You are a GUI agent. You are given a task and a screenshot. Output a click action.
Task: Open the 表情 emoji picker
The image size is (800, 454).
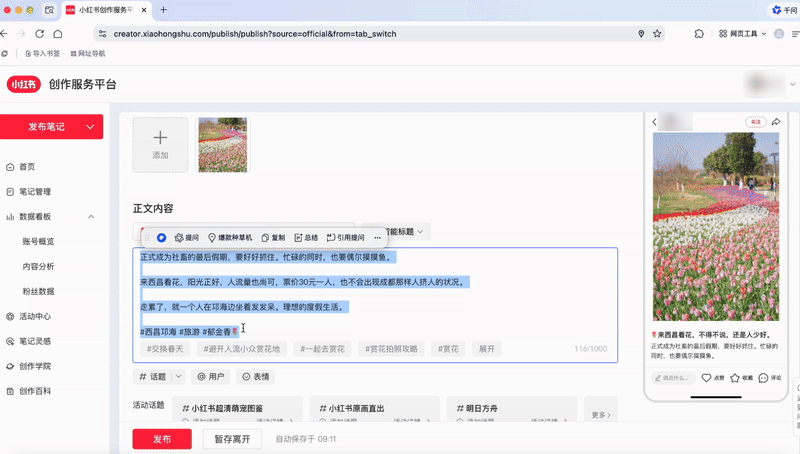(256, 376)
